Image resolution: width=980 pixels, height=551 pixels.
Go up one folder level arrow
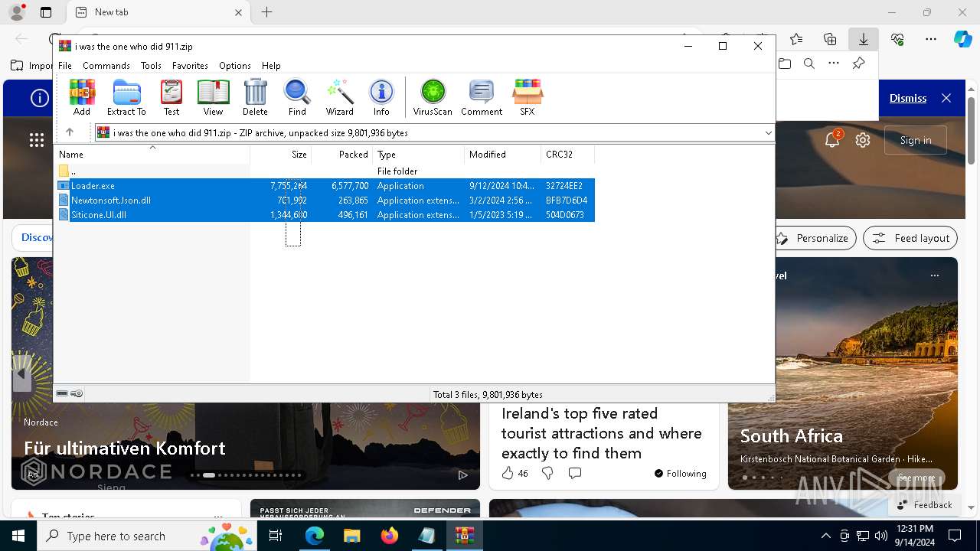tap(70, 132)
